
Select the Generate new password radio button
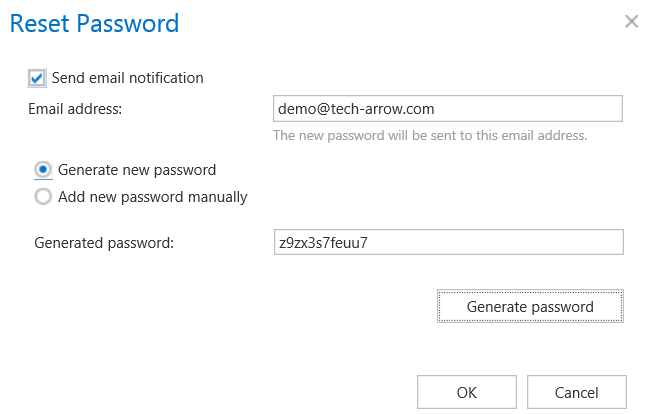point(43,170)
